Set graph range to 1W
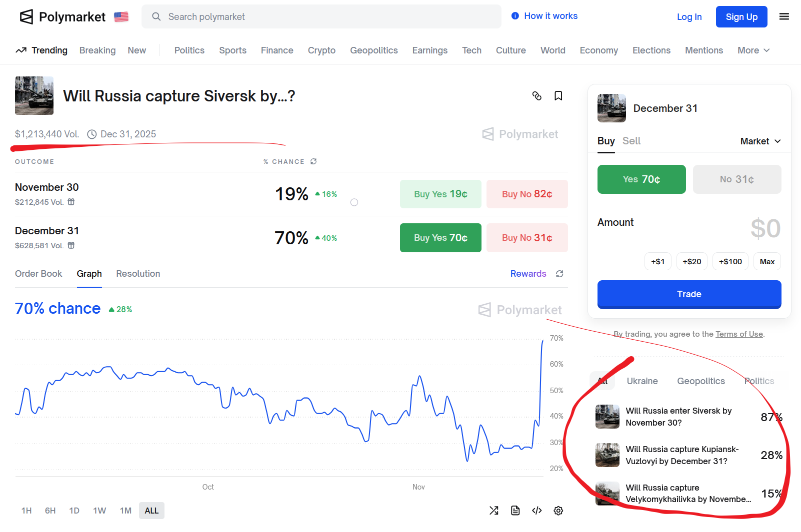 point(99,511)
